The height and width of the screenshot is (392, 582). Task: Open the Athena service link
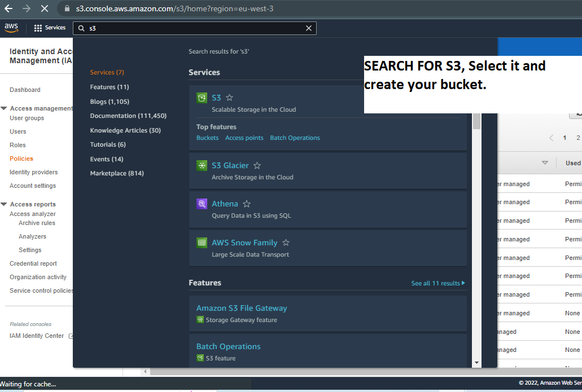point(225,204)
